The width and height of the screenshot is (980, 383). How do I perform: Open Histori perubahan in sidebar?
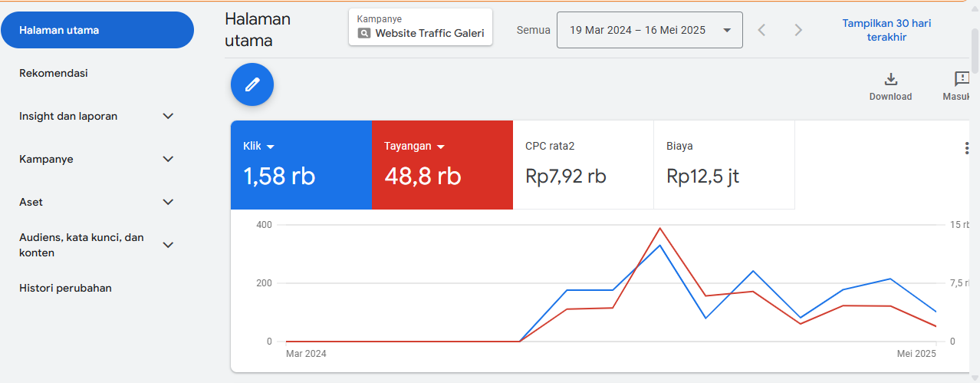(x=65, y=288)
